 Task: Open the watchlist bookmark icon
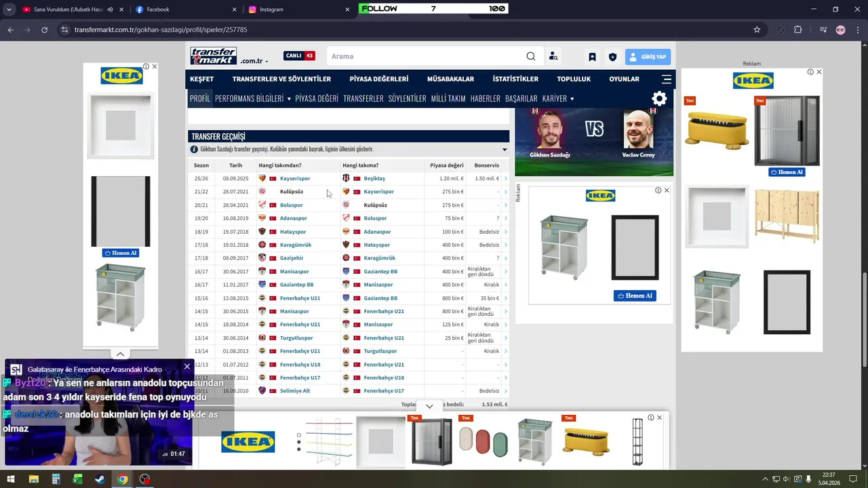click(x=592, y=57)
